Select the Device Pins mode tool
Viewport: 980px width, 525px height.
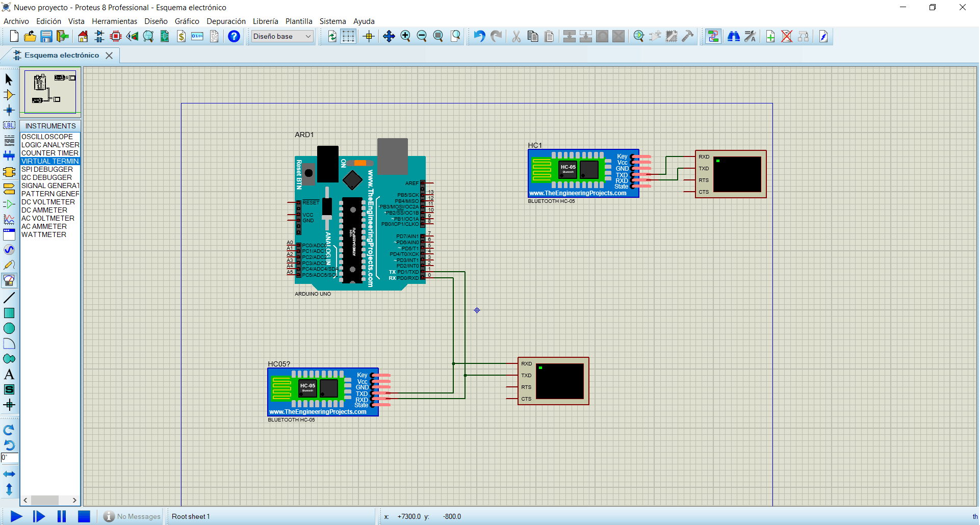click(x=9, y=204)
